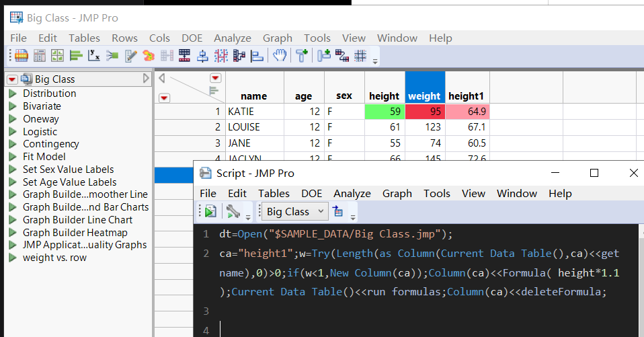
Task: Run the Set Sex Value Labels script
Action: click(x=13, y=170)
